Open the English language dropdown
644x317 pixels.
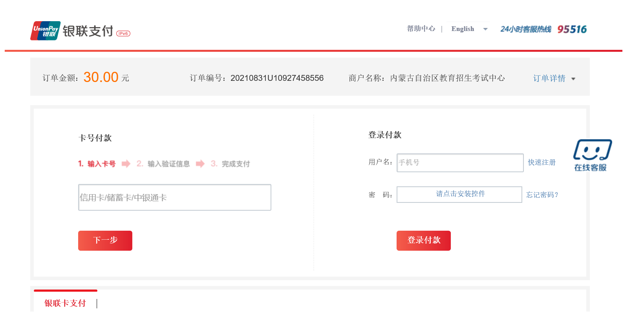463,29
